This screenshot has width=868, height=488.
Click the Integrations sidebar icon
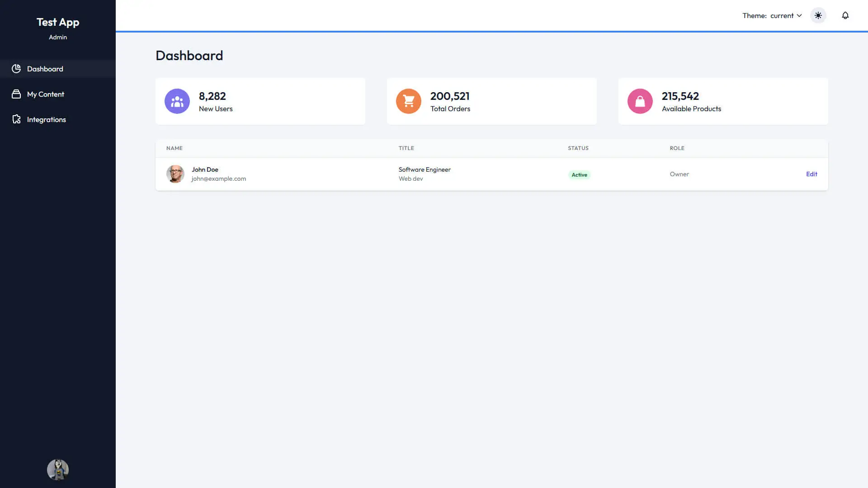[x=16, y=119]
